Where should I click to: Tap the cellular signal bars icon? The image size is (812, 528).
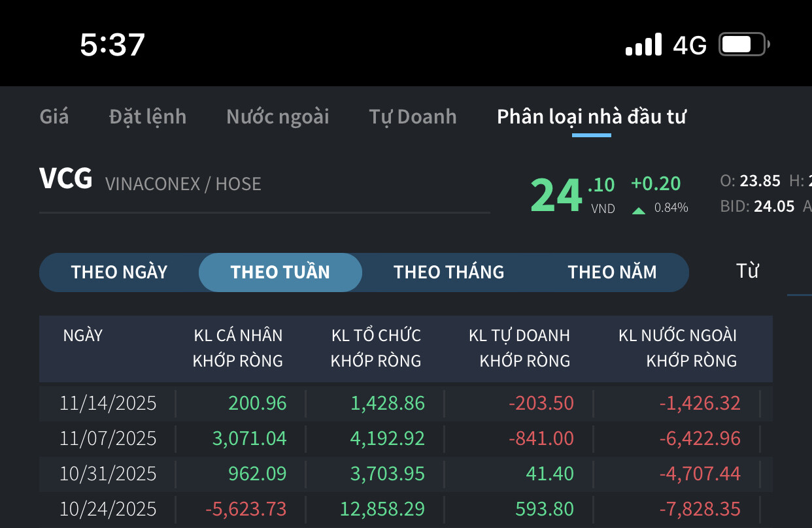coord(643,44)
